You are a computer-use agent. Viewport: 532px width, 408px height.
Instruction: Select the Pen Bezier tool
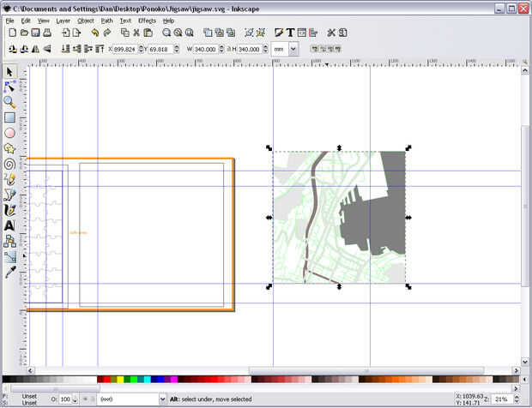point(9,195)
